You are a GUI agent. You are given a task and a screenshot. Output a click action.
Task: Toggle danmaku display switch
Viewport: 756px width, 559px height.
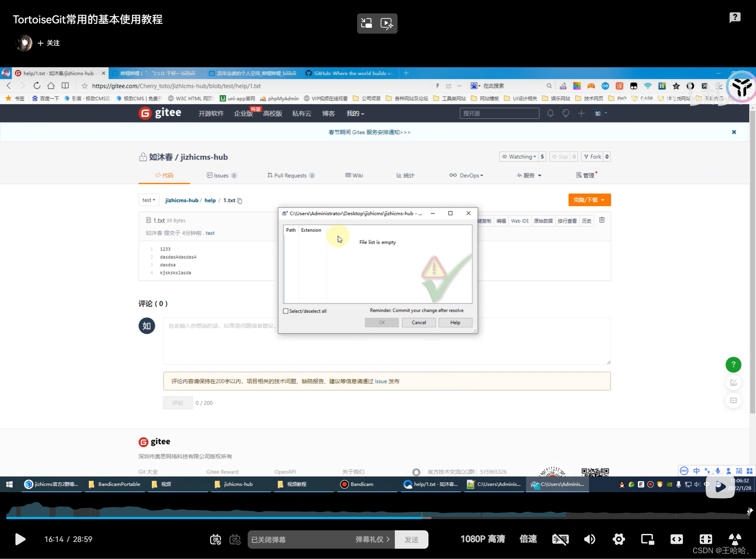215,539
